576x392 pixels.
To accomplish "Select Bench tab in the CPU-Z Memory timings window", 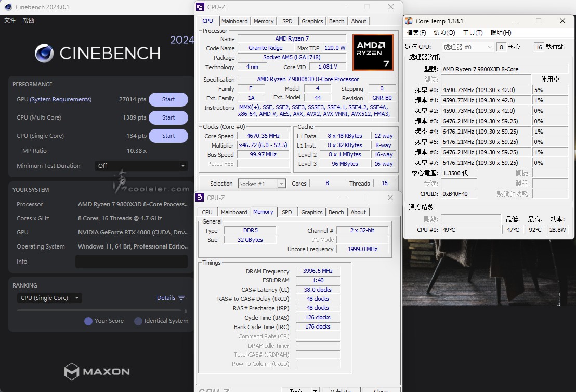I will coord(336,212).
